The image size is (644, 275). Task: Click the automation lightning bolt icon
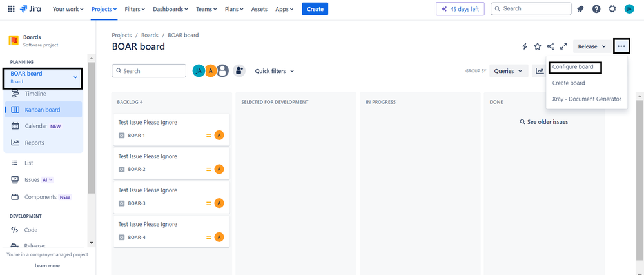click(x=525, y=46)
